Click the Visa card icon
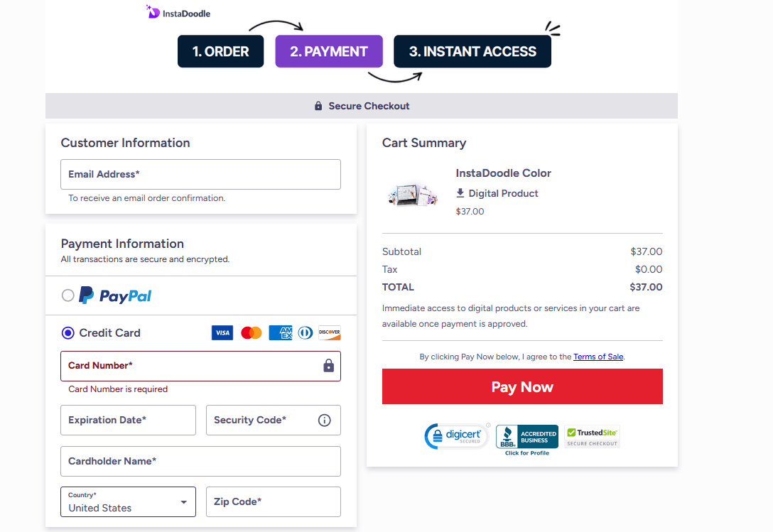 click(222, 332)
